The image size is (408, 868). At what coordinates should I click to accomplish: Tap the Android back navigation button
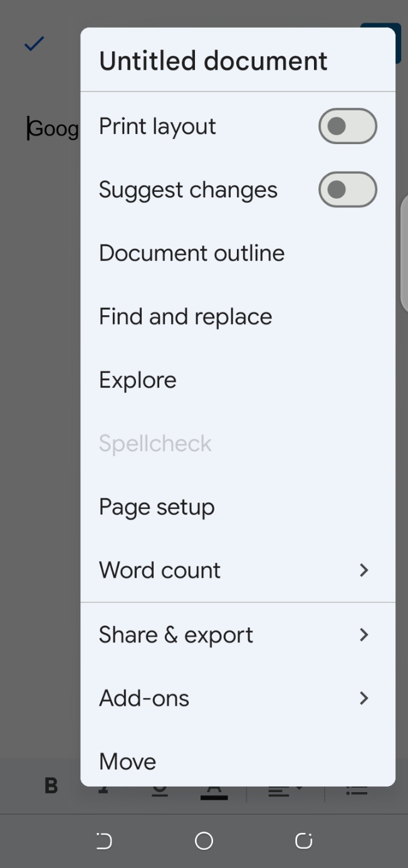(x=104, y=841)
